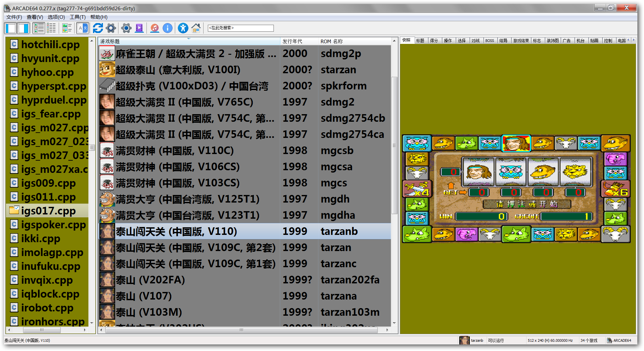Open the 选项(O) menu

(56, 17)
